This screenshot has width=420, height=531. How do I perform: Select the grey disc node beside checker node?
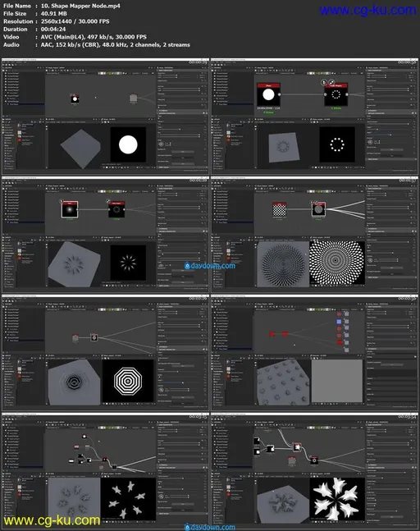(318, 209)
